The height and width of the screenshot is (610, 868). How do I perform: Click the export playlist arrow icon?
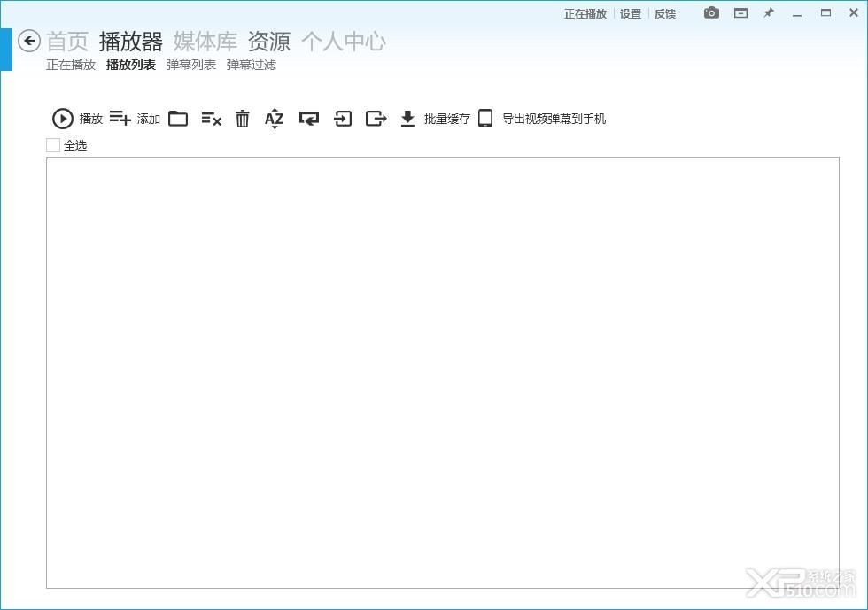(x=376, y=119)
